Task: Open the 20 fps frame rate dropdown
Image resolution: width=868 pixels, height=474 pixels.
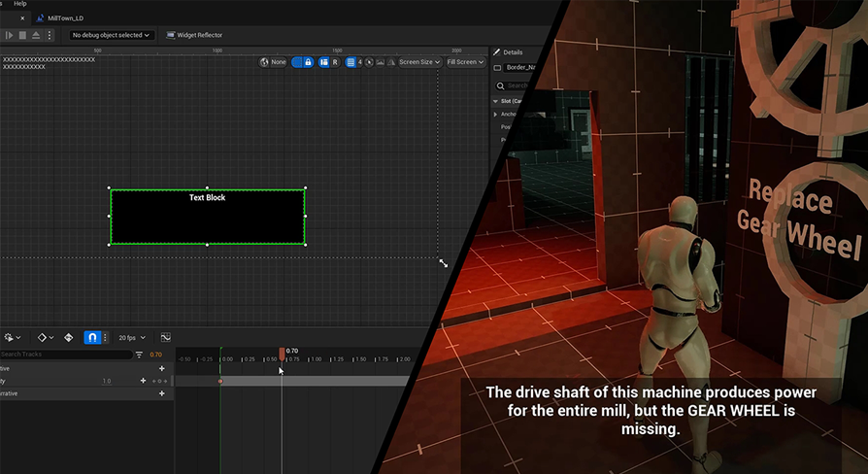Action: [132, 338]
